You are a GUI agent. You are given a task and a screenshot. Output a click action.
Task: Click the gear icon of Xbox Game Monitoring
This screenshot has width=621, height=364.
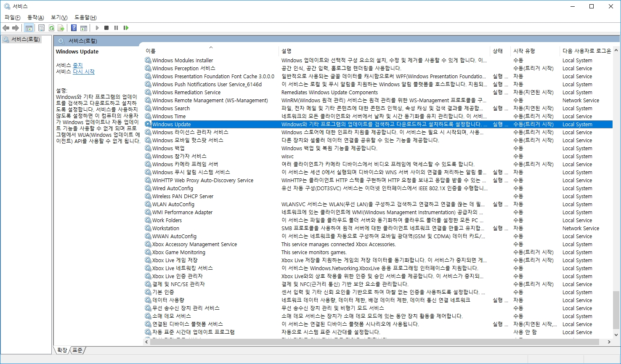148,252
